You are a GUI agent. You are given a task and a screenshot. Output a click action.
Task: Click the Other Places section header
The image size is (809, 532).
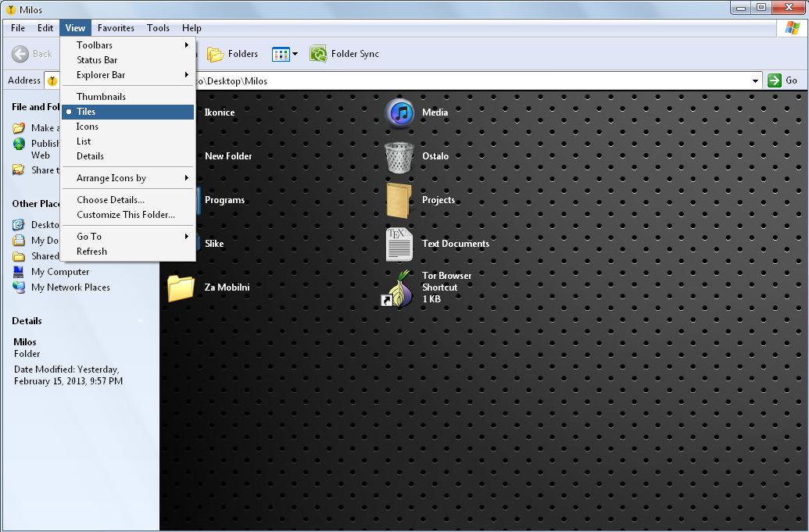[x=36, y=204]
